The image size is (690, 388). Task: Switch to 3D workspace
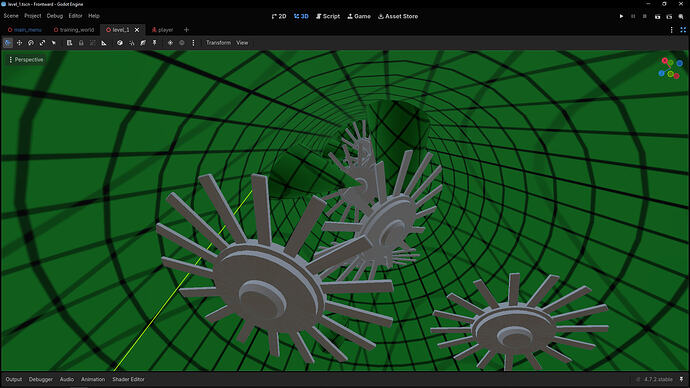coord(301,16)
